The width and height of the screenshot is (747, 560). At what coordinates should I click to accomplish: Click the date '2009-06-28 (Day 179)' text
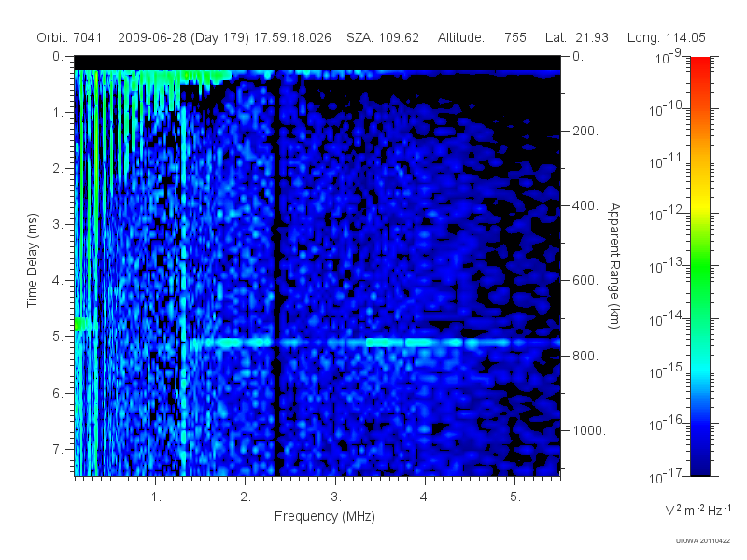[183, 37]
